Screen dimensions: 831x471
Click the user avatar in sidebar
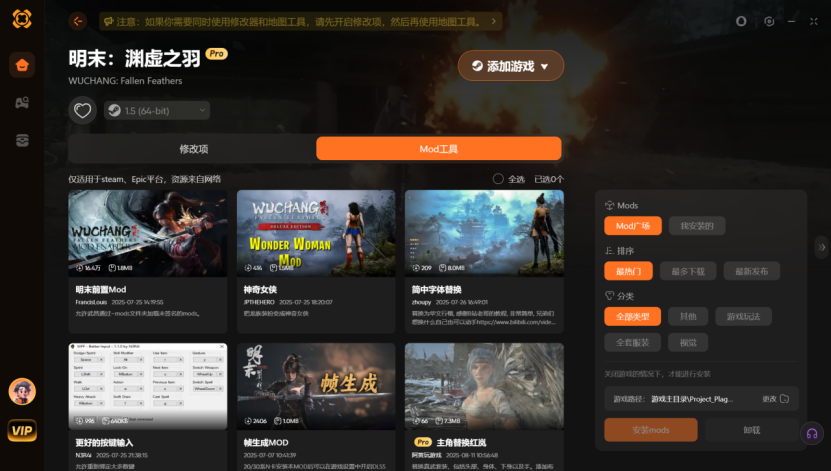[x=22, y=392]
